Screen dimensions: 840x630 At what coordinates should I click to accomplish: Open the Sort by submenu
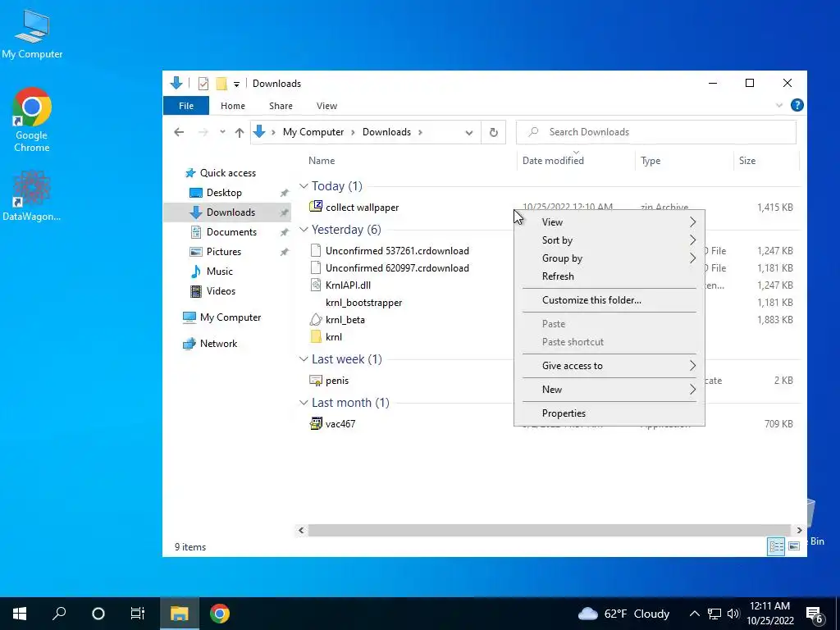pyautogui.click(x=609, y=240)
